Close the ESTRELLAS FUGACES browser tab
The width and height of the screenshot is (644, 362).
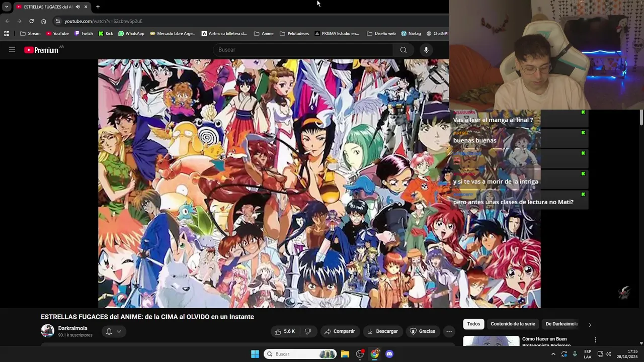(86, 7)
